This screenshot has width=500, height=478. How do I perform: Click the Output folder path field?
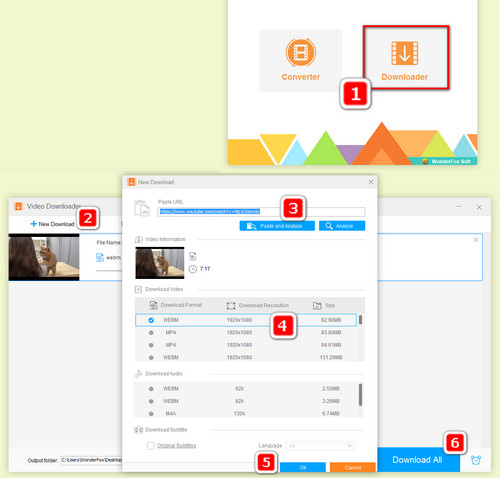[91, 460]
